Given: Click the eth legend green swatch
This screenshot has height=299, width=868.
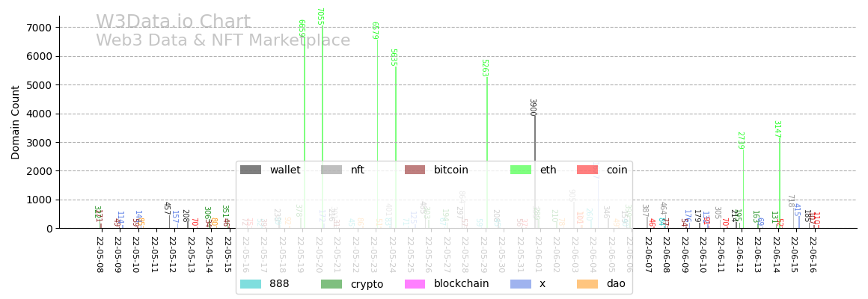Looking at the screenshot, I should tap(521, 170).
